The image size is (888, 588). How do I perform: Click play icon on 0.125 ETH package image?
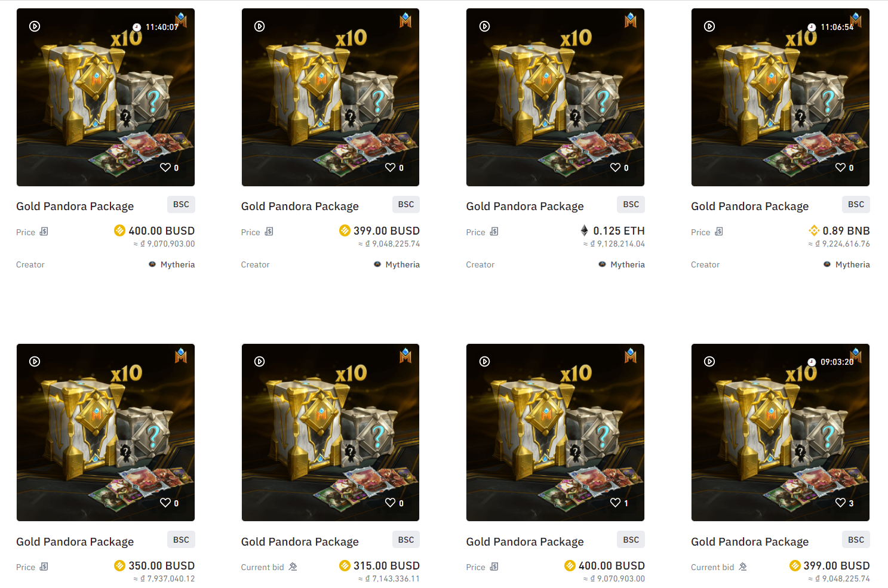click(485, 26)
